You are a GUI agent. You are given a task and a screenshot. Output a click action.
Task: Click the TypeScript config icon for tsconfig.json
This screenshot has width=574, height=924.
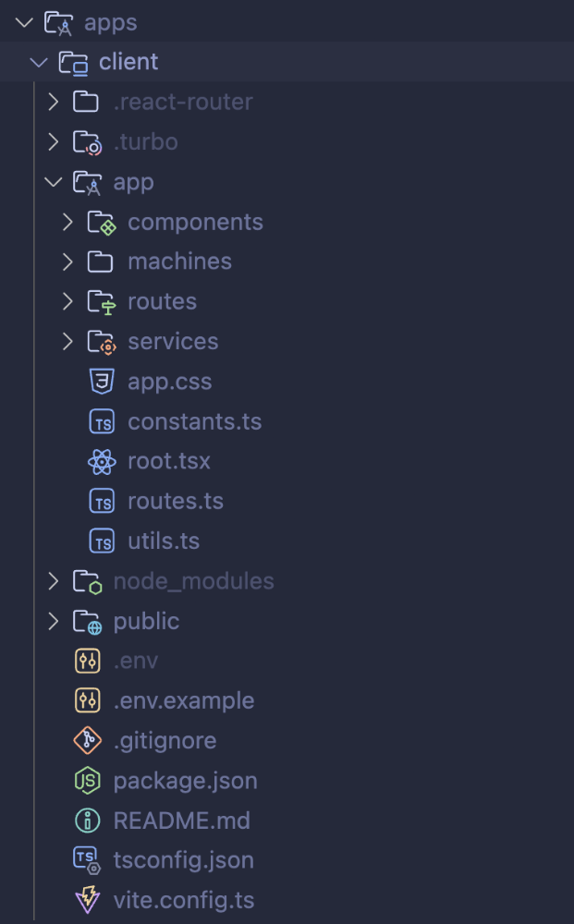point(87,859)
